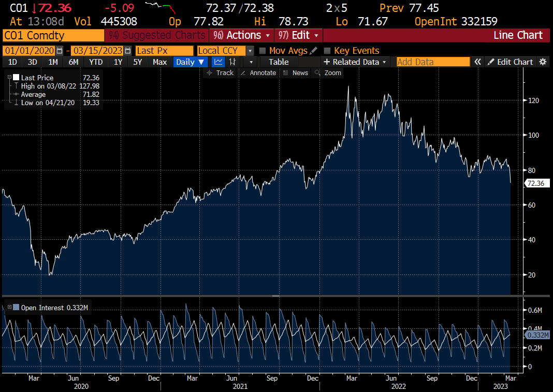Open the end date calendar picker icon
Image resolution: width=553 pixels, height=392 pixels.
click(128, 51)
